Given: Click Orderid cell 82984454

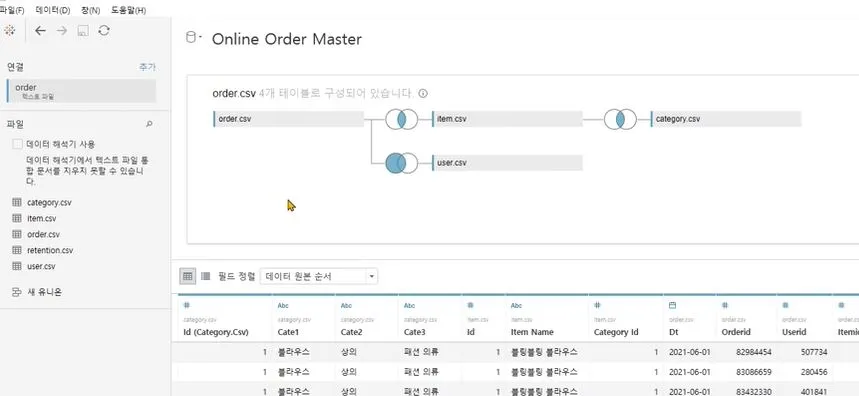Looking at the screenshot, I should click(x=754, y=352).
